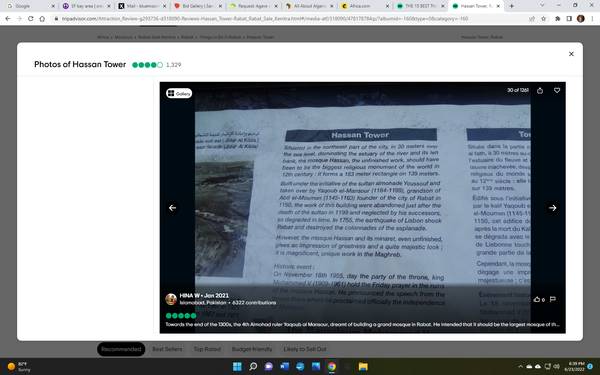Select the Budget-friendly filter
This screenshot has width=600, height=375.
coord(252,349)
